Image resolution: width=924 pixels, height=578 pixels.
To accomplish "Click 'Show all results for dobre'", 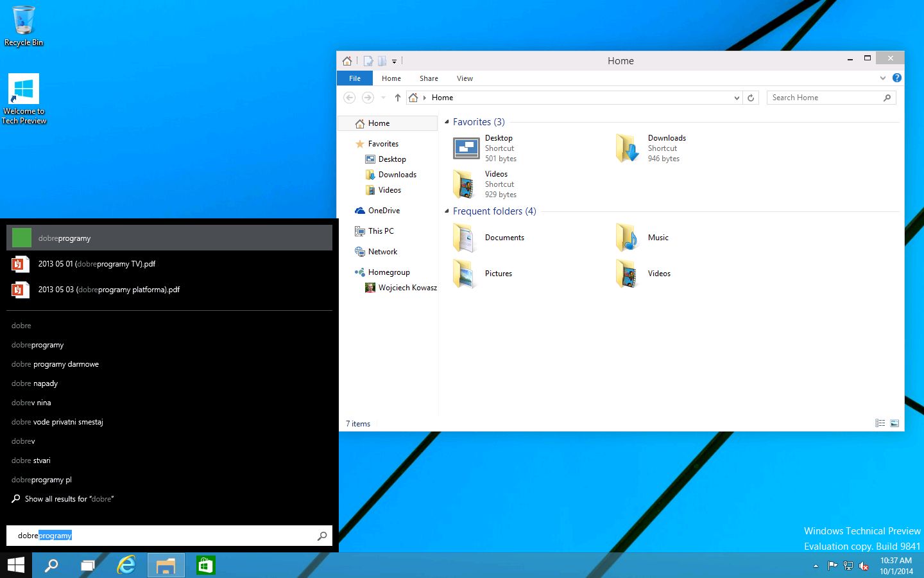I will point(69,499).
